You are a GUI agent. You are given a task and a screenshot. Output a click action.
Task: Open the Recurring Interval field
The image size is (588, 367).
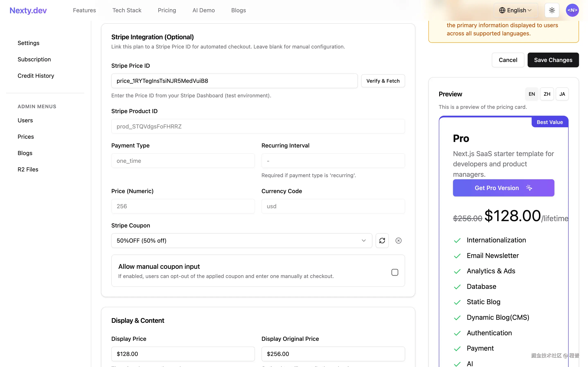[x=333, y=161]
